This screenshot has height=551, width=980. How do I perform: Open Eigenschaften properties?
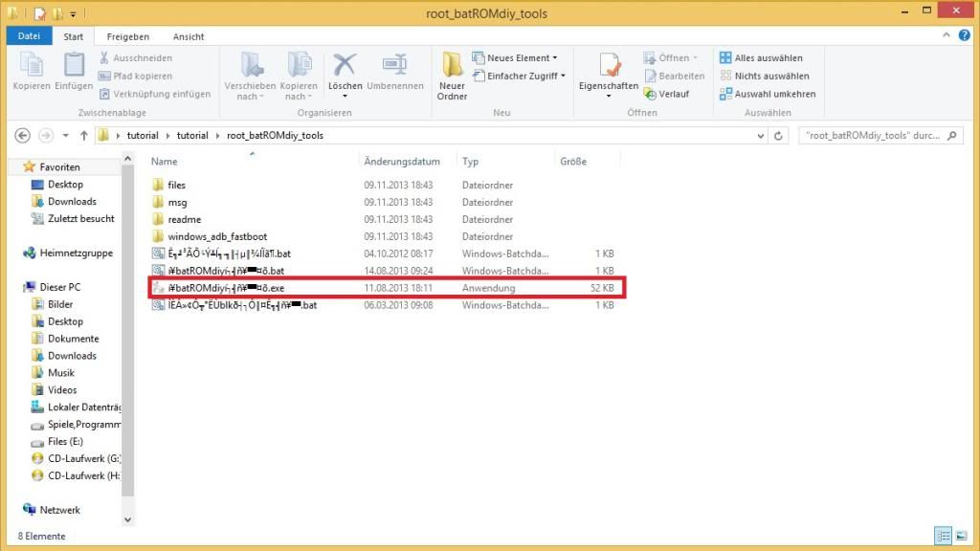608,75
